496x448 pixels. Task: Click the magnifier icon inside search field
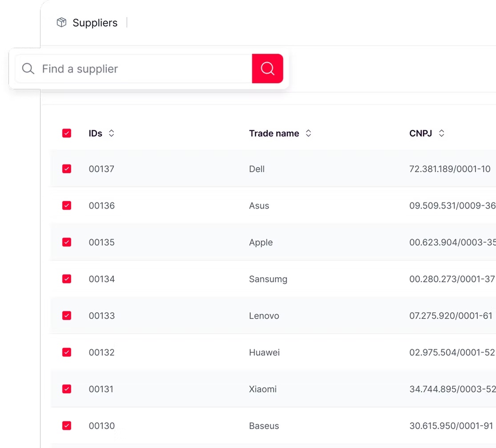click(x=28, y=69)
